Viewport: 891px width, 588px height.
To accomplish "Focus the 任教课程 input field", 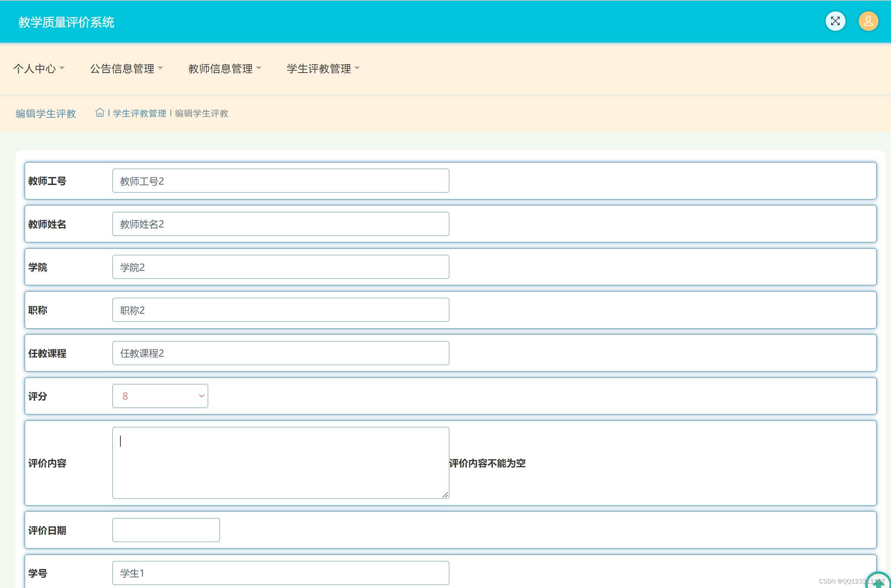I will click(281, 353).
